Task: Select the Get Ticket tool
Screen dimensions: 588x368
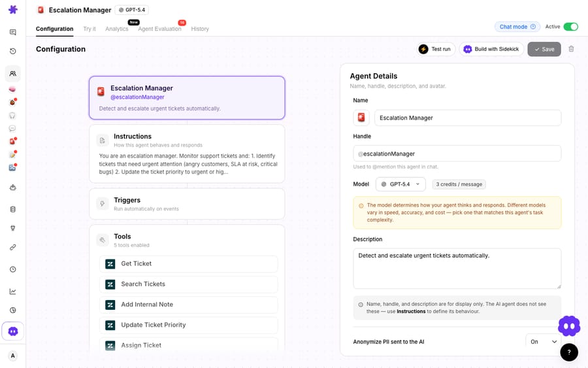Action: [x=189, y=263]
